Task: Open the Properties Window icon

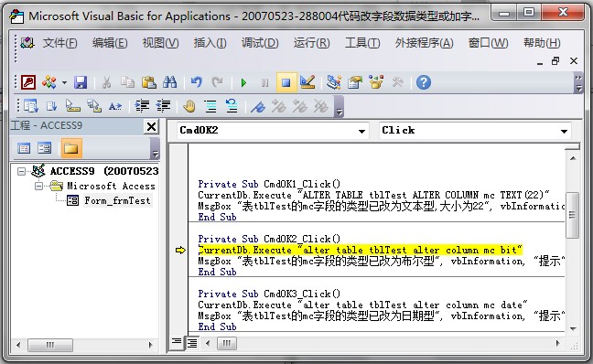Action: point(355,82)
